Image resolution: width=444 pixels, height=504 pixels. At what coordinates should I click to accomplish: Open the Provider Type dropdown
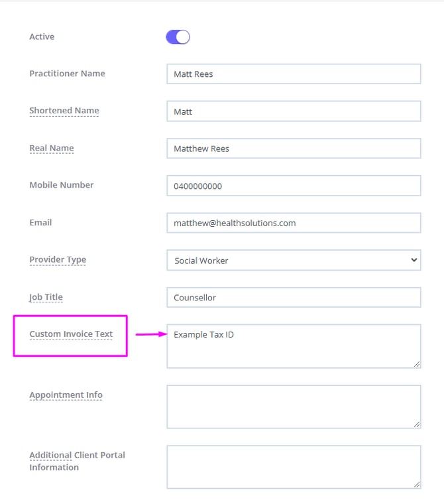click(x=294, y=261)
